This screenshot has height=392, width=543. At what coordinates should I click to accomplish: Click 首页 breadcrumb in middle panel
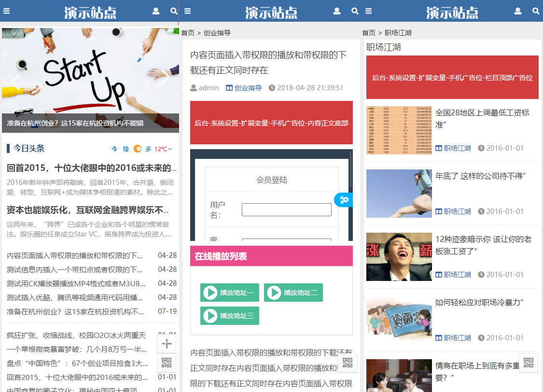(188, 33)
